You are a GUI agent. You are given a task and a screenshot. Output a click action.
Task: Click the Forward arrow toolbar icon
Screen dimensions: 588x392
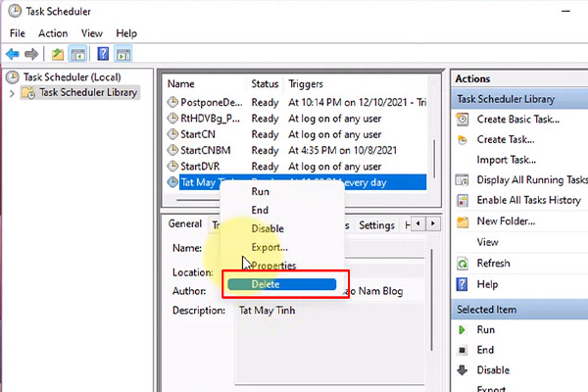pos(31,55)
